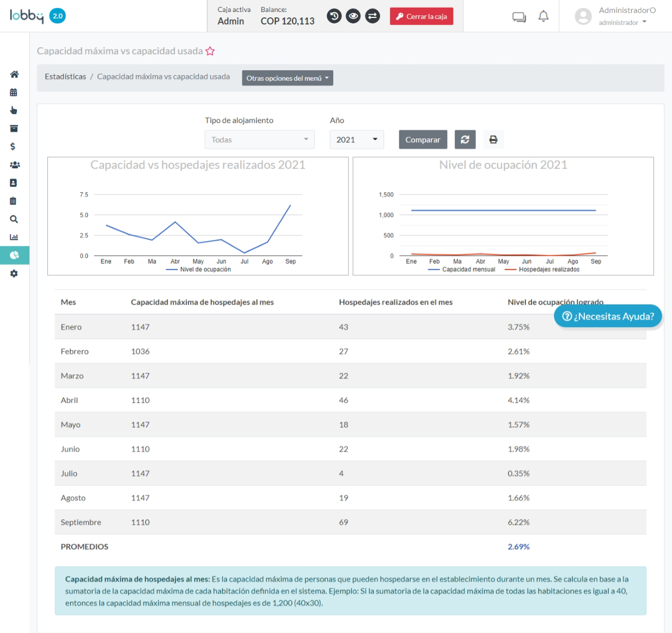The image size is (672, 633).
Task: Click Capacidad máxima de hospedajes al mes header
Action: [203, 302]
